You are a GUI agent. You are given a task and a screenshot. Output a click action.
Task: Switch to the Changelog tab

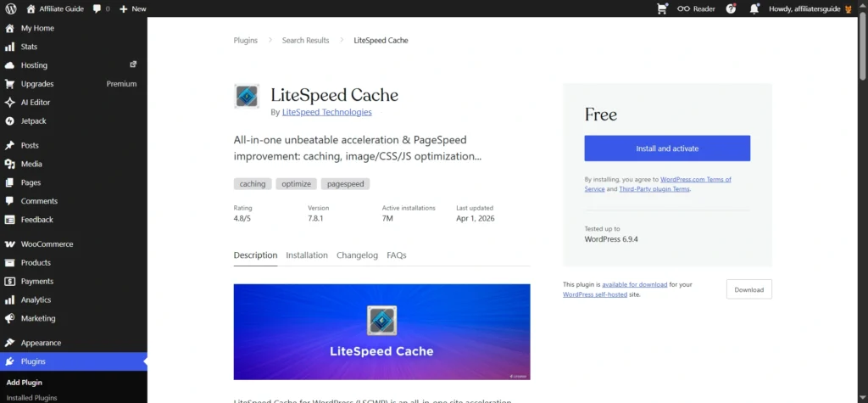[x=357, y=255]
